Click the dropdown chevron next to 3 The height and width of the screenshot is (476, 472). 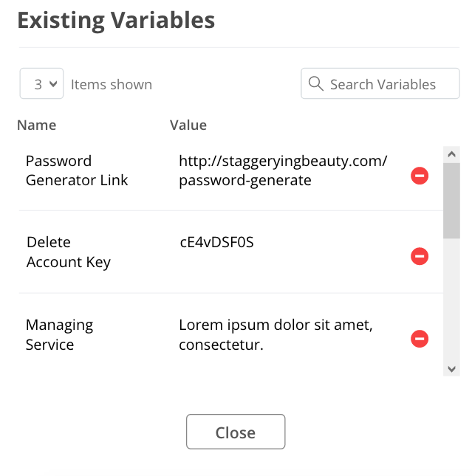tap(53, 83)
